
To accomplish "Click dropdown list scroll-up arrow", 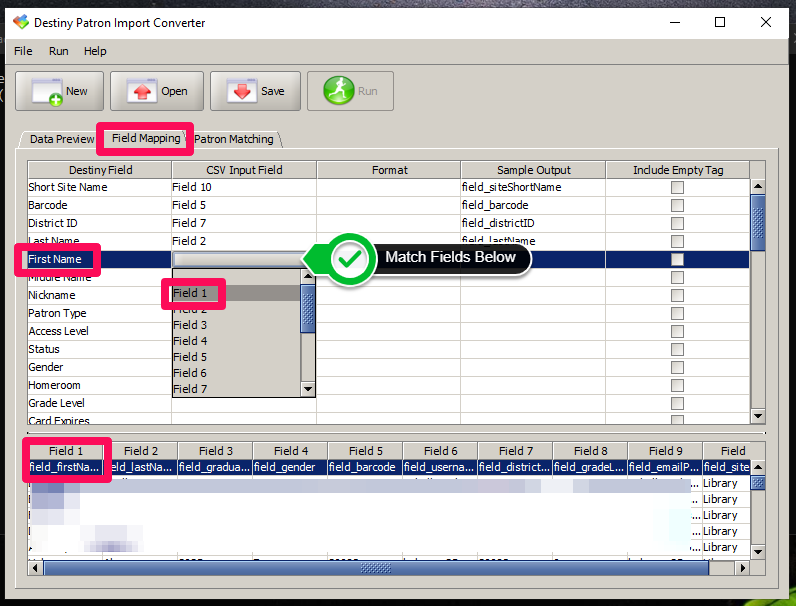I will click(x=308, y=276).
